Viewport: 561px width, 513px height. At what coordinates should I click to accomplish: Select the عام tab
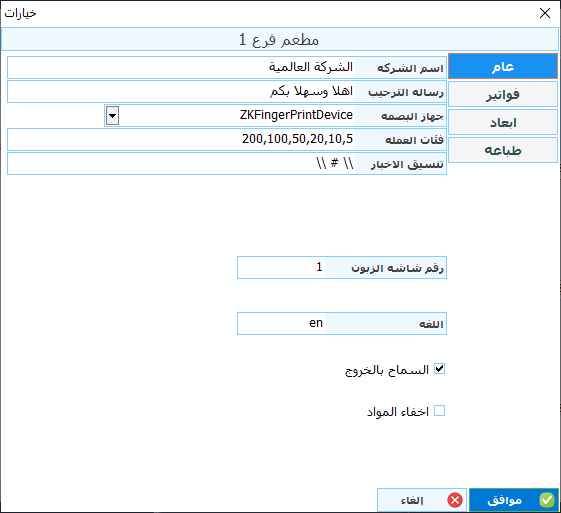click(x=503, y=66)
